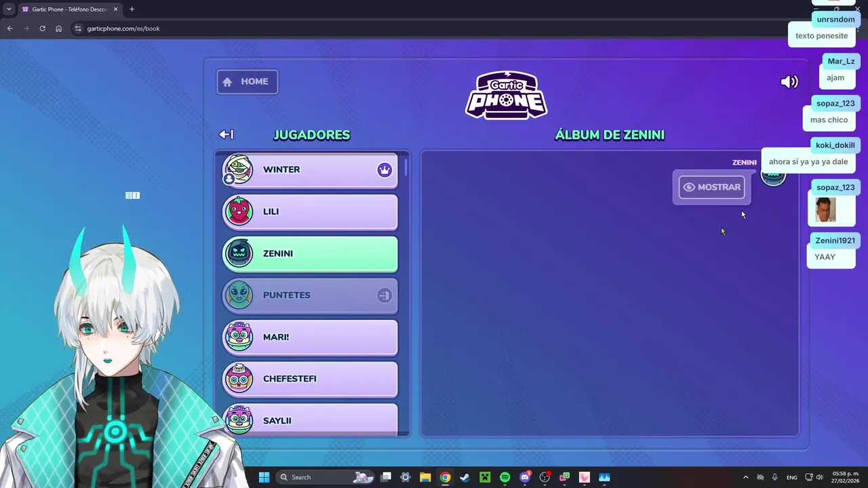Open the clock and date panel
The width and height of the screenshot is (868, 488).
846,477
